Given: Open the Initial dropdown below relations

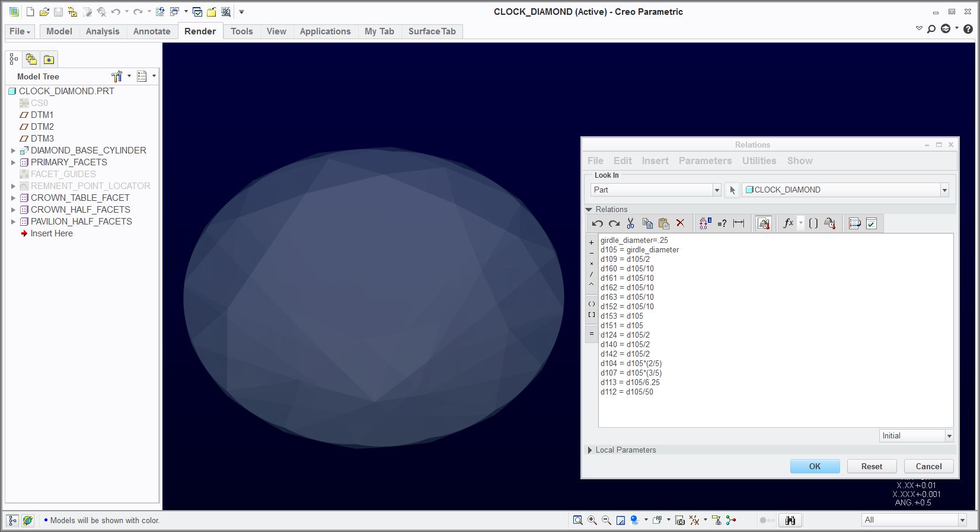Looking at the screenshot, I should (x=949, y=436).
